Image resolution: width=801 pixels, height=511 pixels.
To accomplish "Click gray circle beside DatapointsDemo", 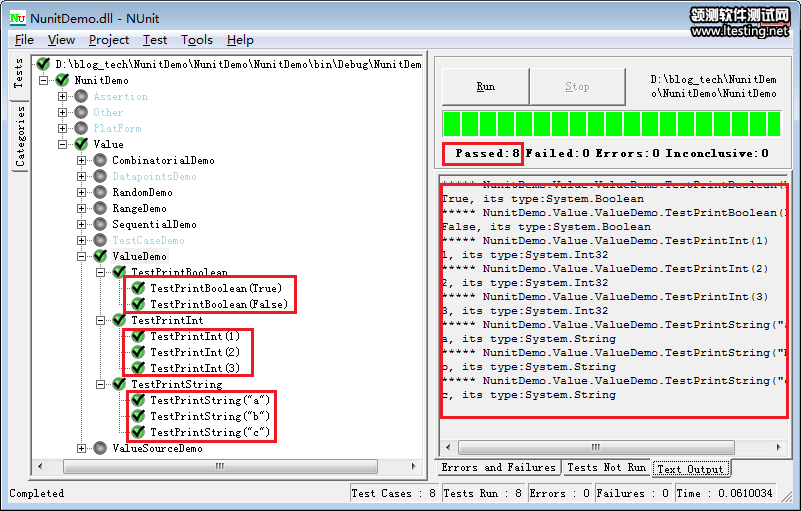I will (x=100, y=176).
